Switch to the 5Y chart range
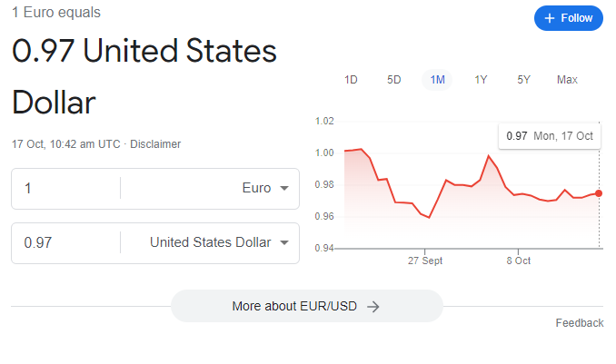This screenshot has width=616, height=364. (524, 80)
